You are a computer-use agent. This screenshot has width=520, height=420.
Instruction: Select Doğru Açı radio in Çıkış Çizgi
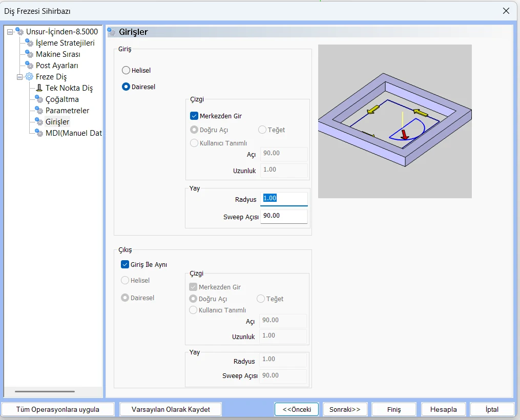[193, 299]
